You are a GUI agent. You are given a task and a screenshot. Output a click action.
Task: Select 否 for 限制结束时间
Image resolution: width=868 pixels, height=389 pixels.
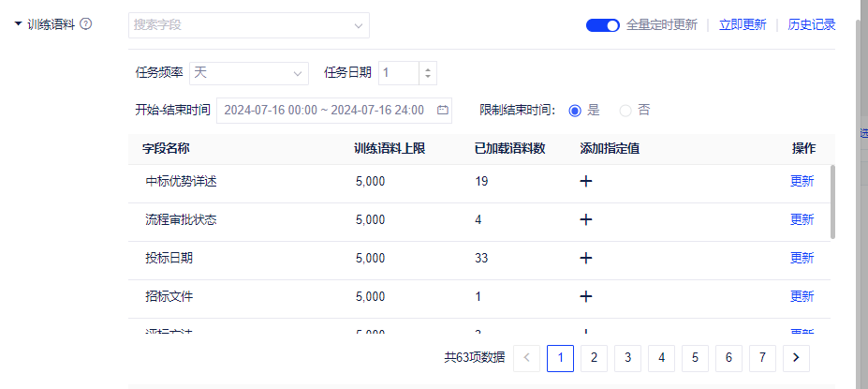click(625, 110)
